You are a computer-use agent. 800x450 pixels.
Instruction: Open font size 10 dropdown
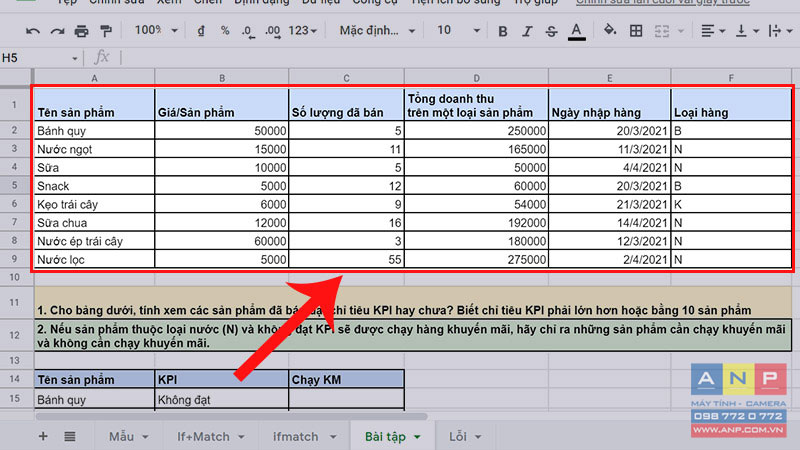point(458,31)
